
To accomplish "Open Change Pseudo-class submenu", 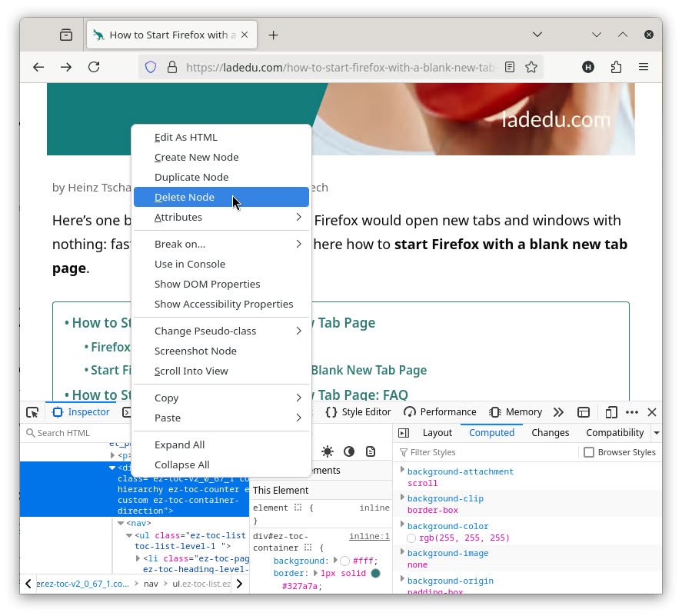I will point(221,331).
